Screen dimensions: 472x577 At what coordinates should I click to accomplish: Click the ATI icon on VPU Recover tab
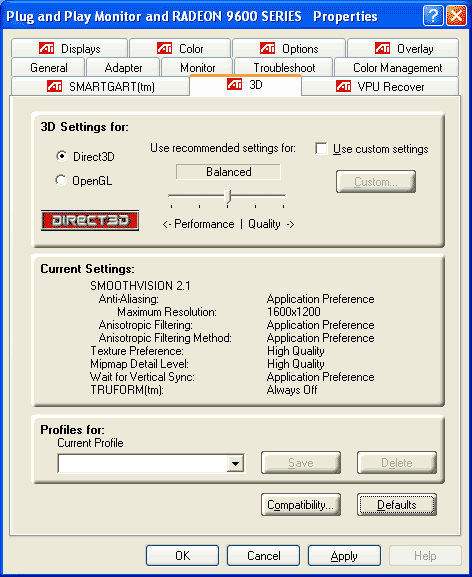pos(343,86)
